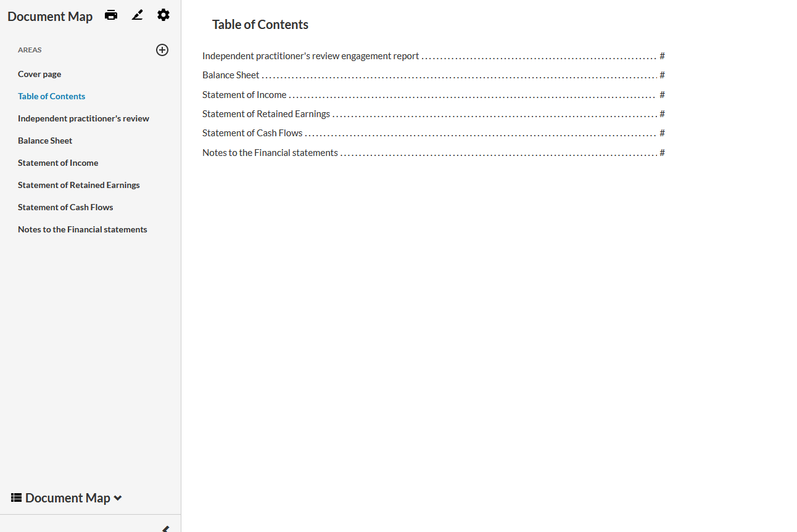Image resolution: width=797 pixels, height=532 pixels.
Task: Follow the Statement of Cash Flows contents entry
Action: tap(252, 133)
